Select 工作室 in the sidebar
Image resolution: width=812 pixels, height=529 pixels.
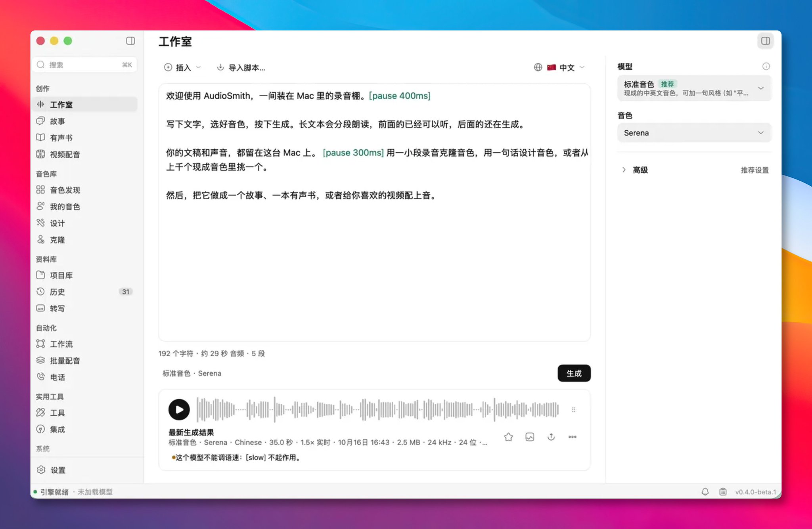(86, 105)
